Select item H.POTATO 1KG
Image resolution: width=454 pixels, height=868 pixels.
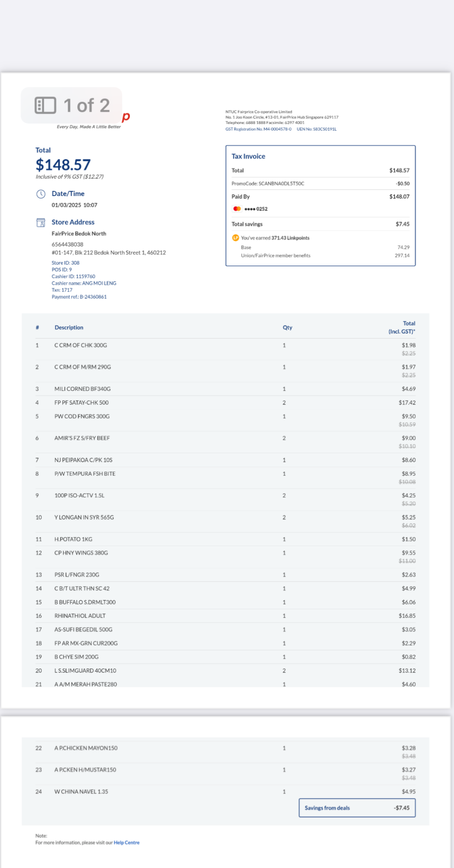click(x=73, y=539)
